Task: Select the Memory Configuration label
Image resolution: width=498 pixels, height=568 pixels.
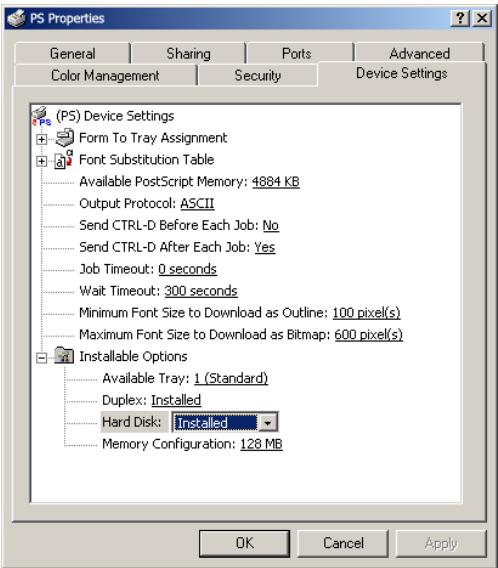Action: coord(169,444)
